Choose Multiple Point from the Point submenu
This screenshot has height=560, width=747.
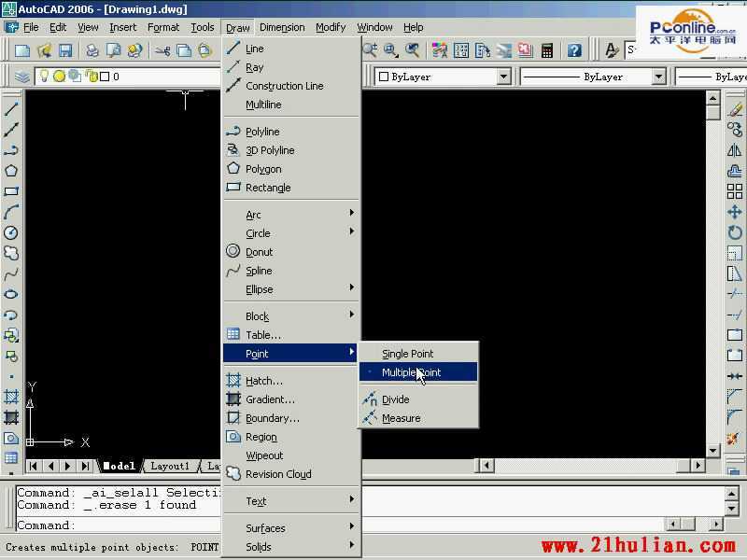pos(418,372)
